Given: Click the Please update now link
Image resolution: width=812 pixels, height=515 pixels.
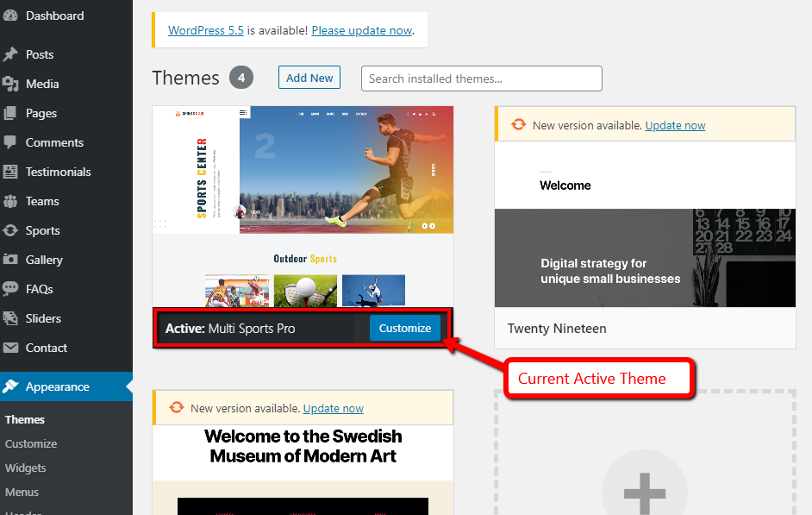Looking at the screenshot, I should point(361,30).
